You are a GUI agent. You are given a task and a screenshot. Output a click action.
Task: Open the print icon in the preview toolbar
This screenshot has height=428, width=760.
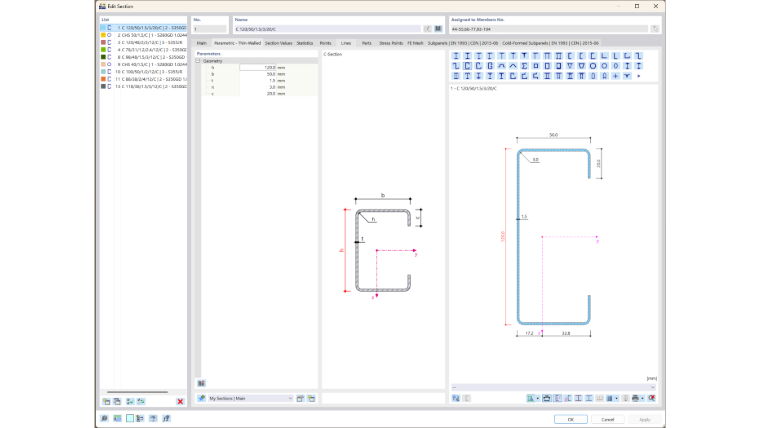[635, 398]
